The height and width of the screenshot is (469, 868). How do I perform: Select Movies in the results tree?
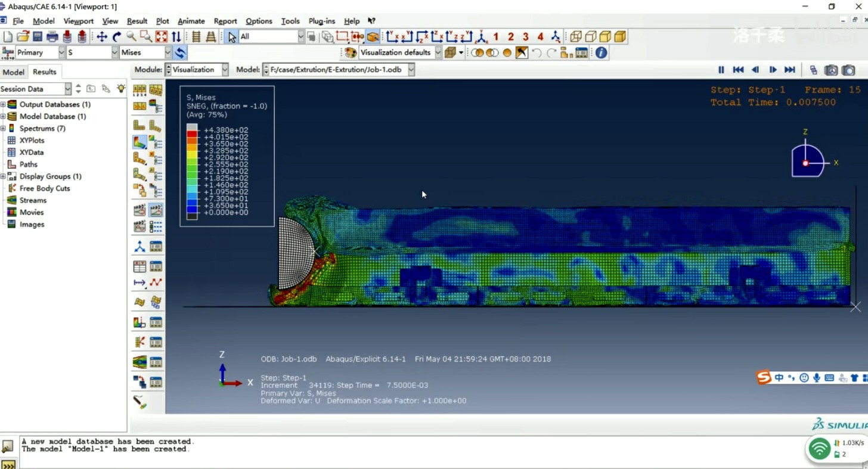[32, 212]
